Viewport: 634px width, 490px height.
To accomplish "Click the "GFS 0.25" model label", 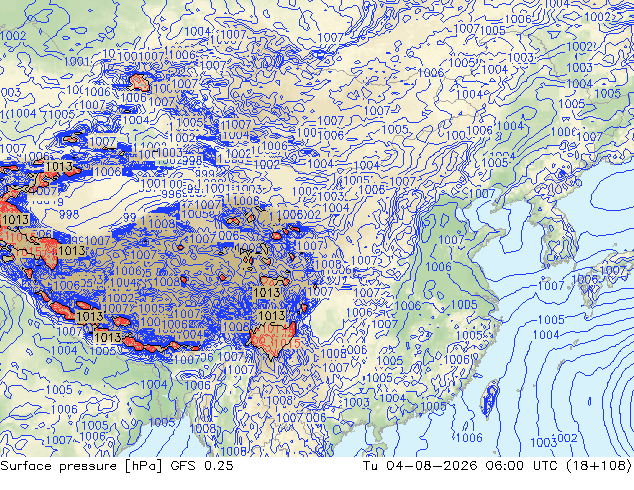I will point(202,466).
